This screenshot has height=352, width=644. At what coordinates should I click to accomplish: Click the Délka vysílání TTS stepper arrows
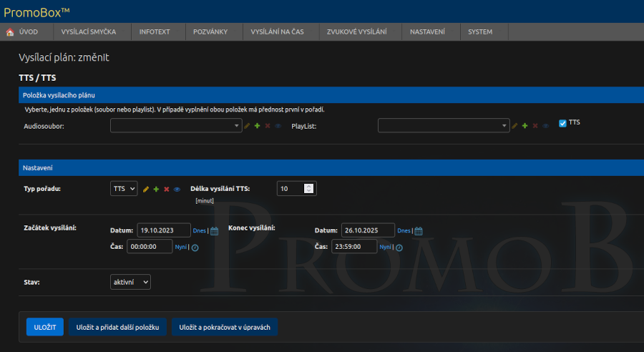coord(308,189)
